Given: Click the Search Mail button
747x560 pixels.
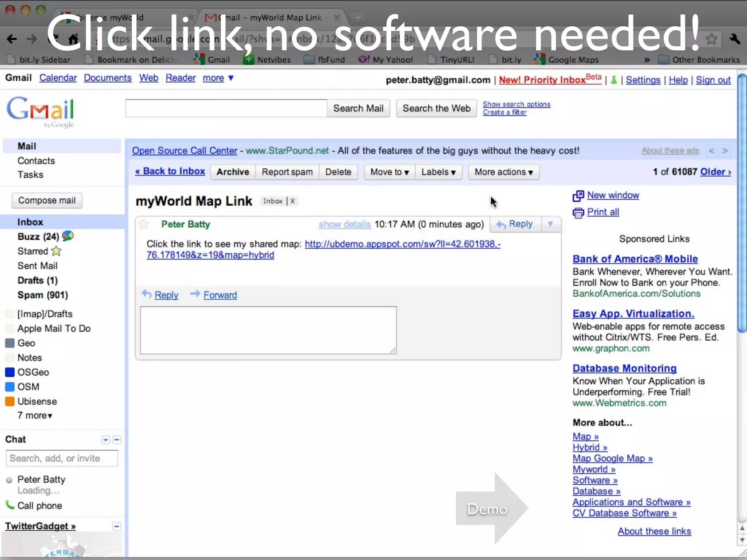Looking at the screenshot, I should coord(358,108).
